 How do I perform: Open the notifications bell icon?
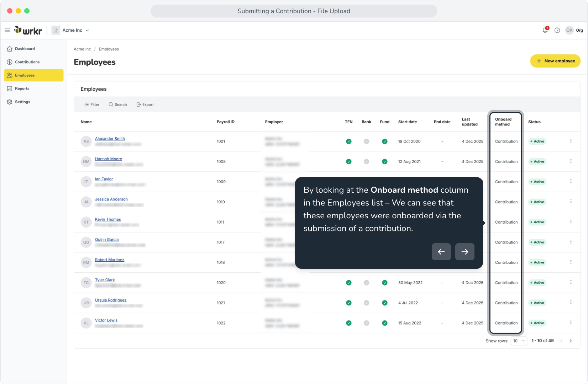click(x=545, y=30)
